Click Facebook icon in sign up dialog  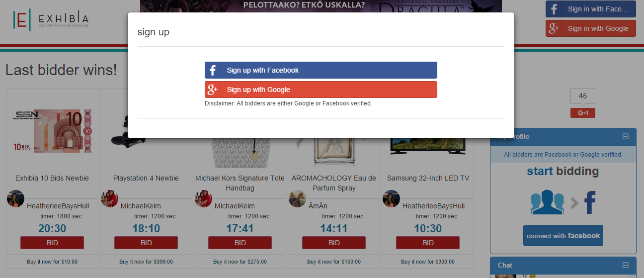pyautogui.click(x=213, y=70)
